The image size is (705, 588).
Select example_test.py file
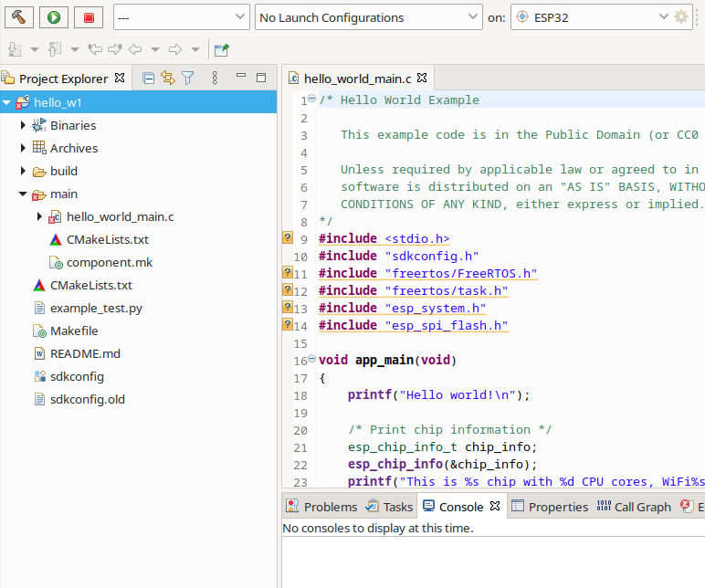[96, 309]
